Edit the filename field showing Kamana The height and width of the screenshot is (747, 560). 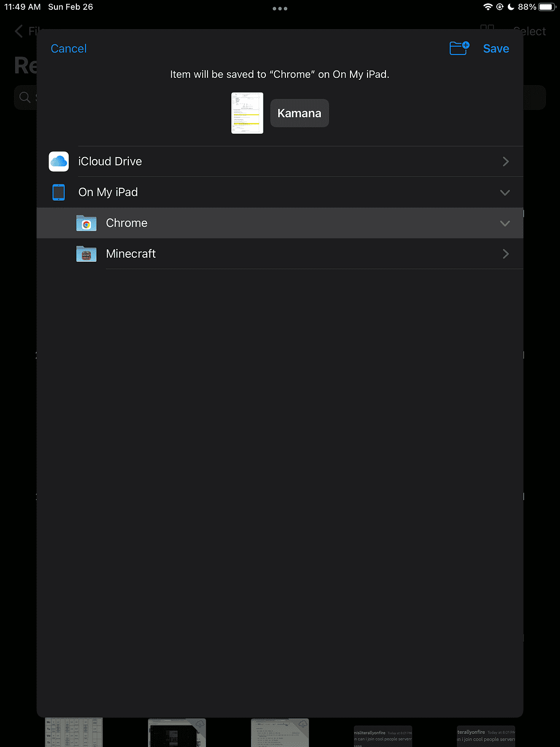(299, 113)
